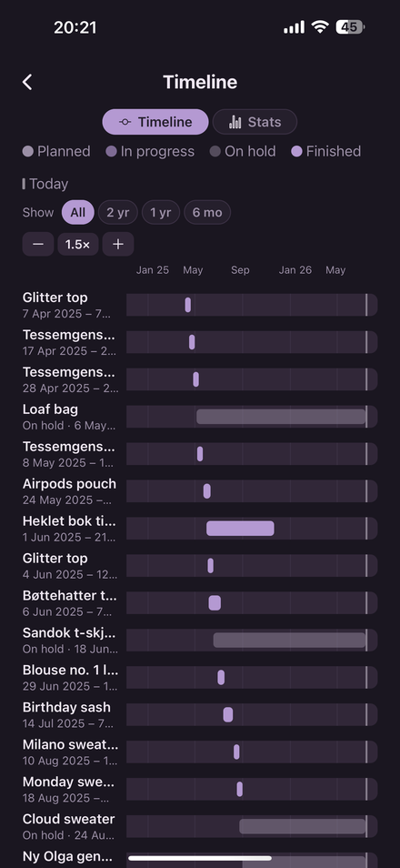Tap the Sandok t-skj on-hold bar
Screen dimensions: 400x868
(289, 641)
